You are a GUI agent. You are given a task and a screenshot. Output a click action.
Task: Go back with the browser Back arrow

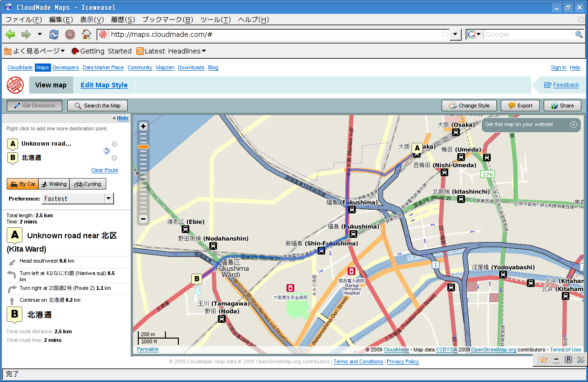point(10,34)
